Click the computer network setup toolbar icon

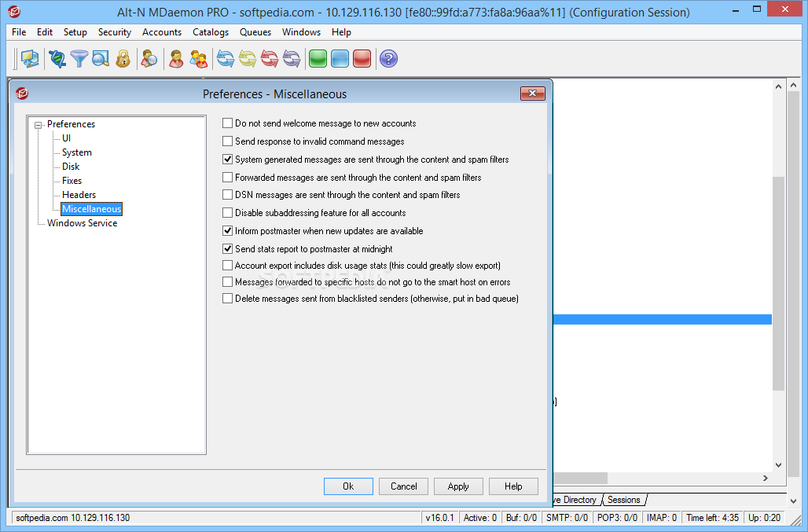(x=30, y=59)
